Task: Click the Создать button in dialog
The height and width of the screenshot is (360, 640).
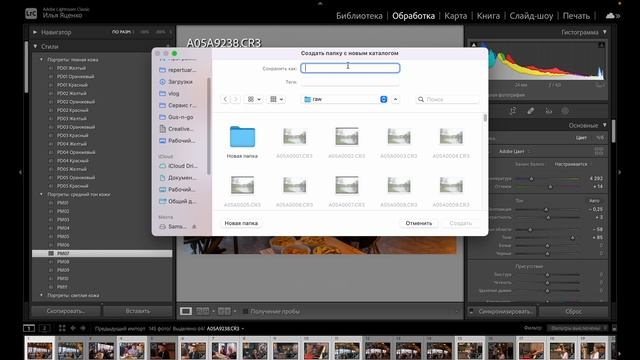Action: 460,223
